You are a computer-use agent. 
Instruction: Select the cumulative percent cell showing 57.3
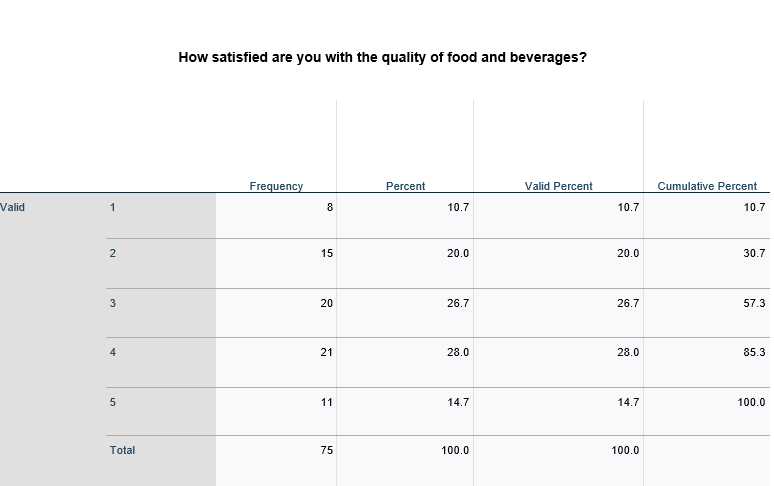click(x=754, y=303)
